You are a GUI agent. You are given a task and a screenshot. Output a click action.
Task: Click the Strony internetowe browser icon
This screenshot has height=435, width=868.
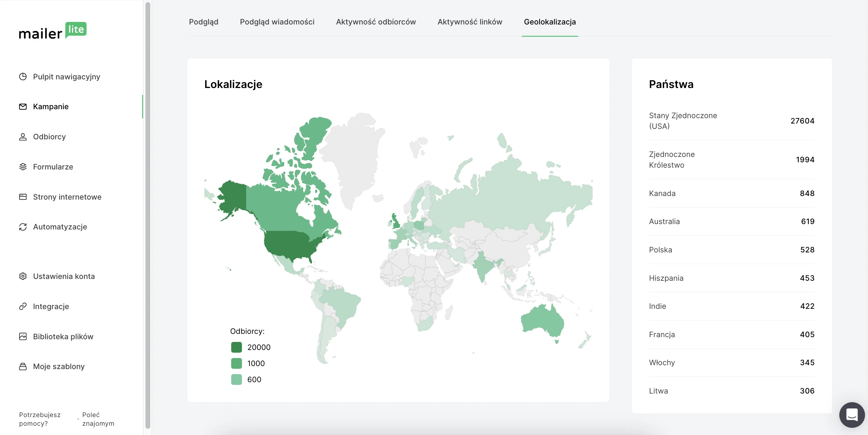[x=23, y=197]
